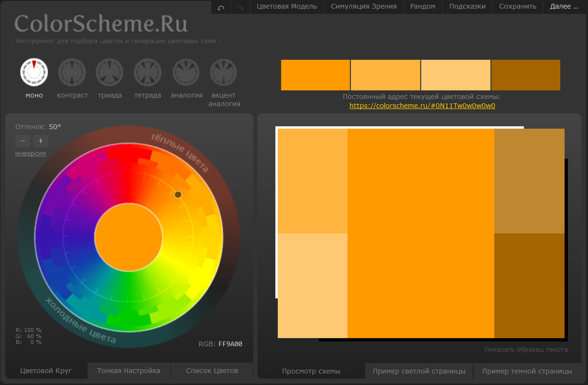Switch to the Тонкая Настройка tab
588x385 pixels.
[x=128, y=371]
